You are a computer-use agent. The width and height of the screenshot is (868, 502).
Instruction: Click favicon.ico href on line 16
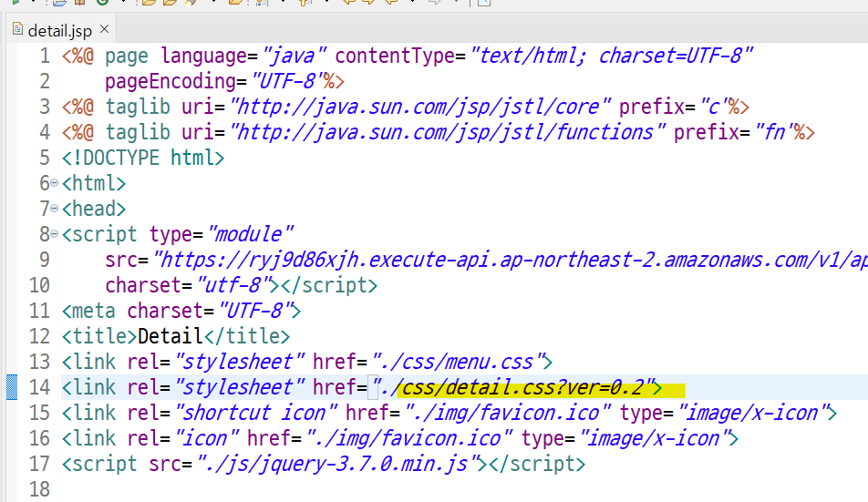409,438
